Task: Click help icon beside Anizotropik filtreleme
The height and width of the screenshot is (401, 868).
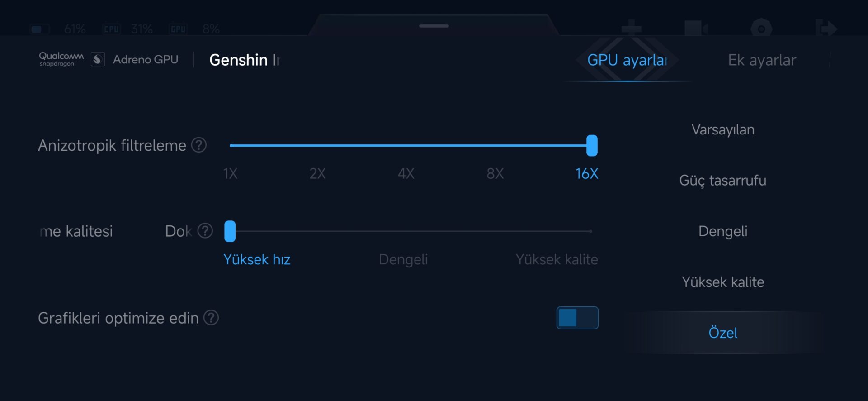Action: click(x=199, y=145)
